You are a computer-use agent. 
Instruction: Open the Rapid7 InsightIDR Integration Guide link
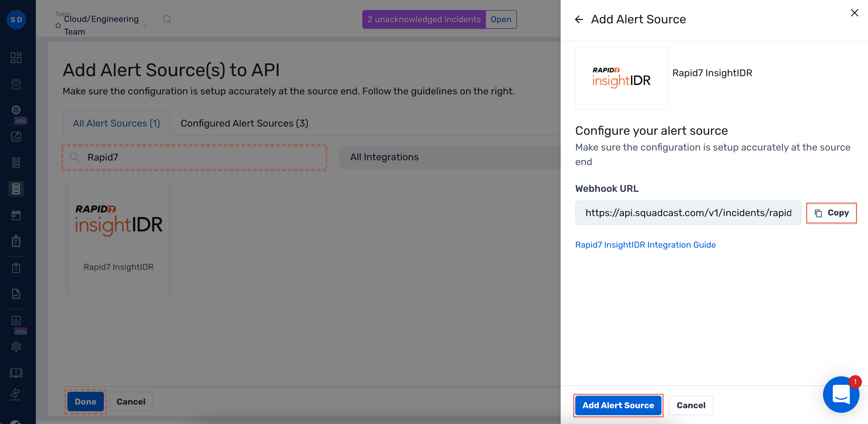(645, 245)
